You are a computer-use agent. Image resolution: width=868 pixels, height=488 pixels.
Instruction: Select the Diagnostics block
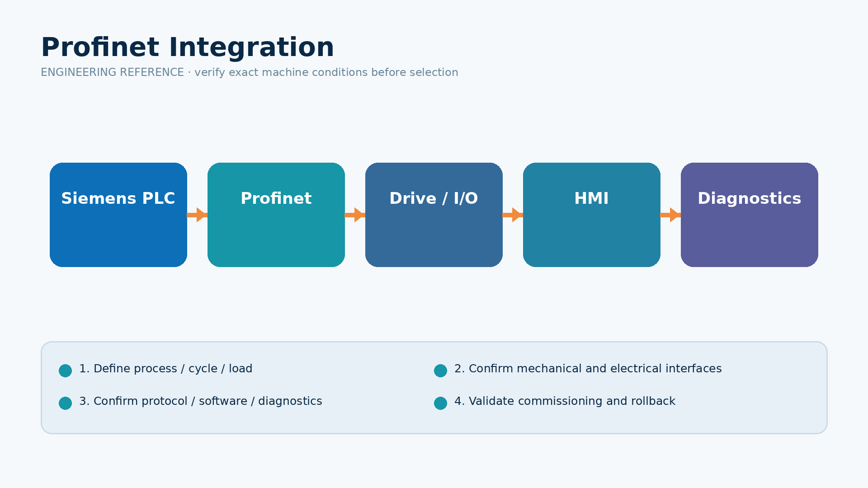click(750, 215)
